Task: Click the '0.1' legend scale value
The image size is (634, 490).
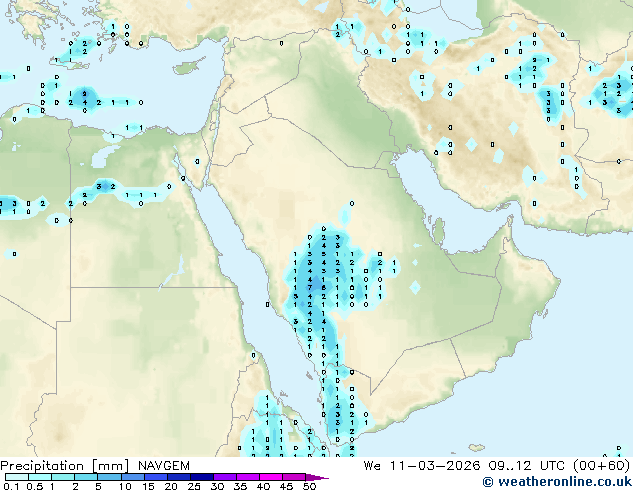Action: [x=11, y=486]
